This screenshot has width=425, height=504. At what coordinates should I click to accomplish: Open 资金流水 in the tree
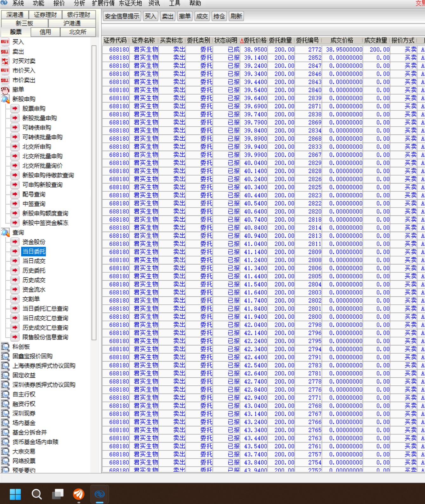point(34,289)
